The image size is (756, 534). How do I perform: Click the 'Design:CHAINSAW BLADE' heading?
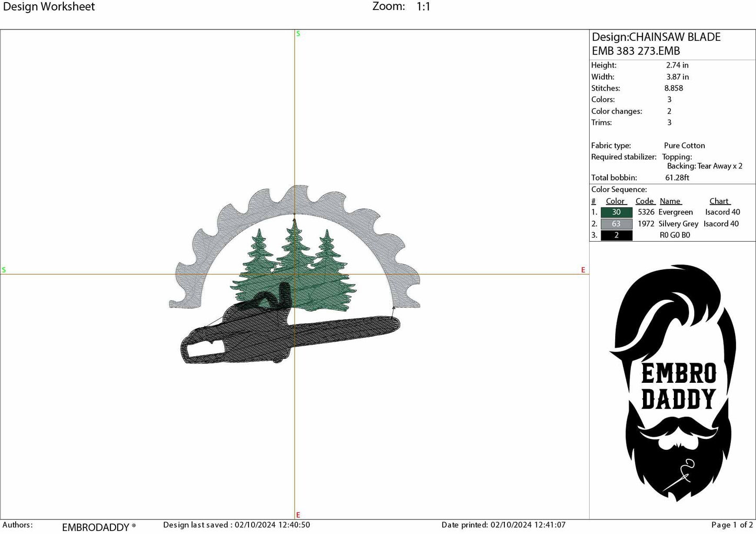656,37
